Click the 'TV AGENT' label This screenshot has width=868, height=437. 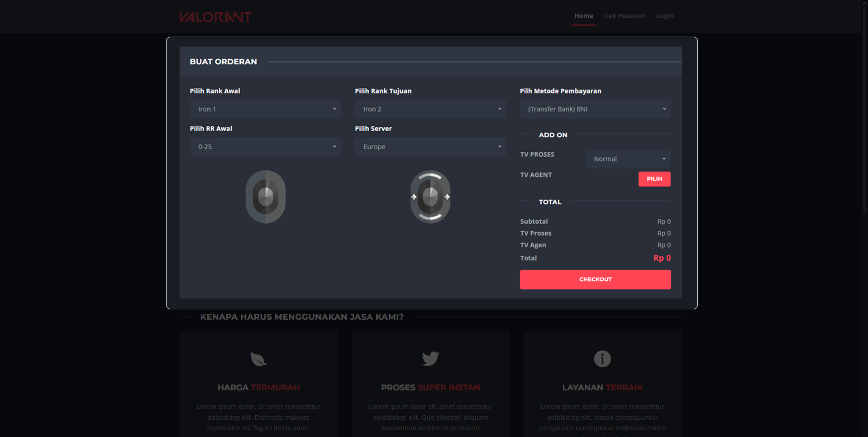536,175
